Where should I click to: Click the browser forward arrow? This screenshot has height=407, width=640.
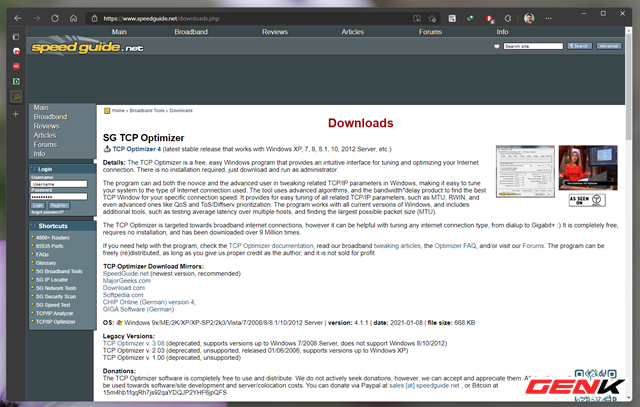tap(36, 18)
